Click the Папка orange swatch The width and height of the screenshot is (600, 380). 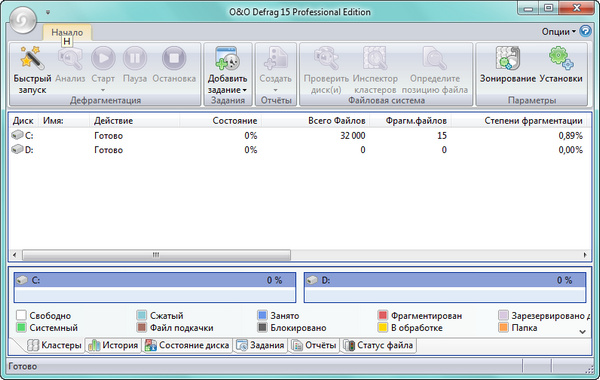coord(503,328)
